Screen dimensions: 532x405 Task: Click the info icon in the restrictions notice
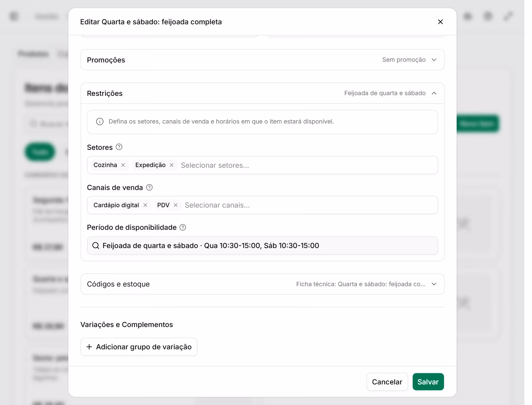tap(100, 122)
